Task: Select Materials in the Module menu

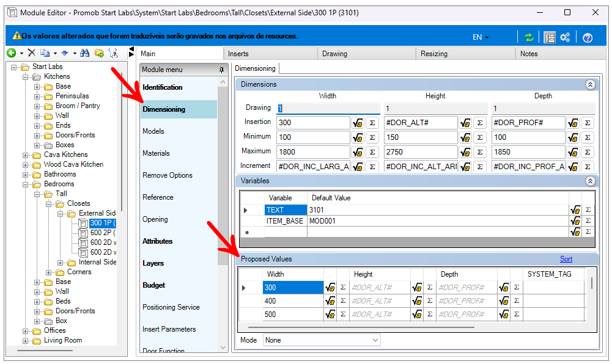Action: click(156, 153)
